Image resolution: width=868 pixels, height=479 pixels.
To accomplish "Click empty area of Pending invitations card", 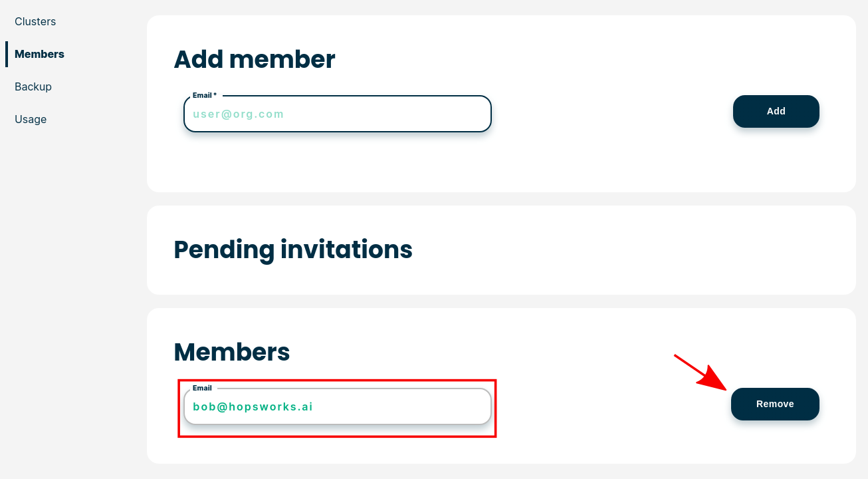I will pos(631,250).
